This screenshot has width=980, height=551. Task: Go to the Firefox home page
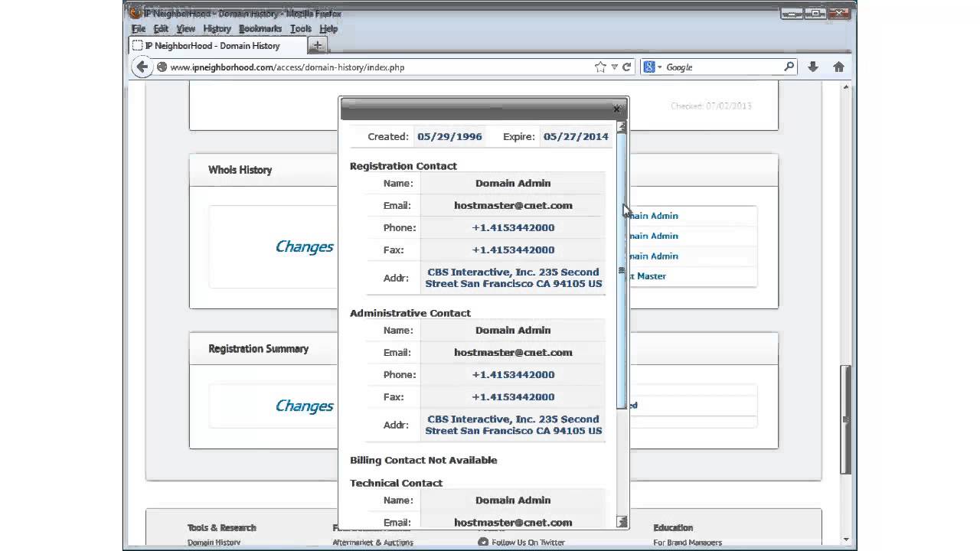click(x=838, y=67)
